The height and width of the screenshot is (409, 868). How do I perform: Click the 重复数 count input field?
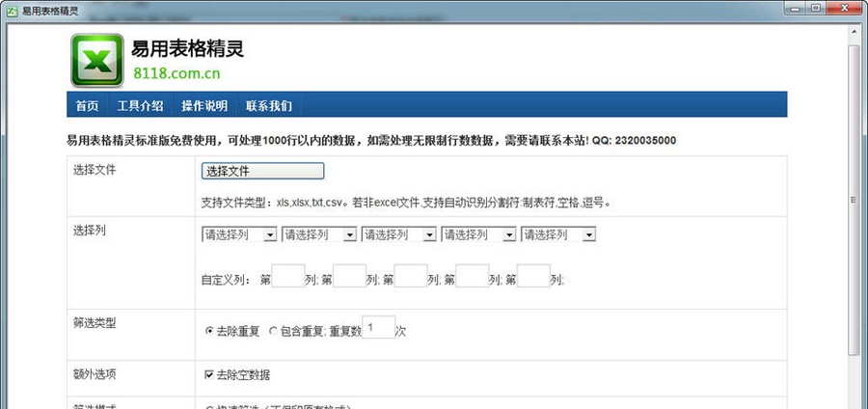click(379, 327)
